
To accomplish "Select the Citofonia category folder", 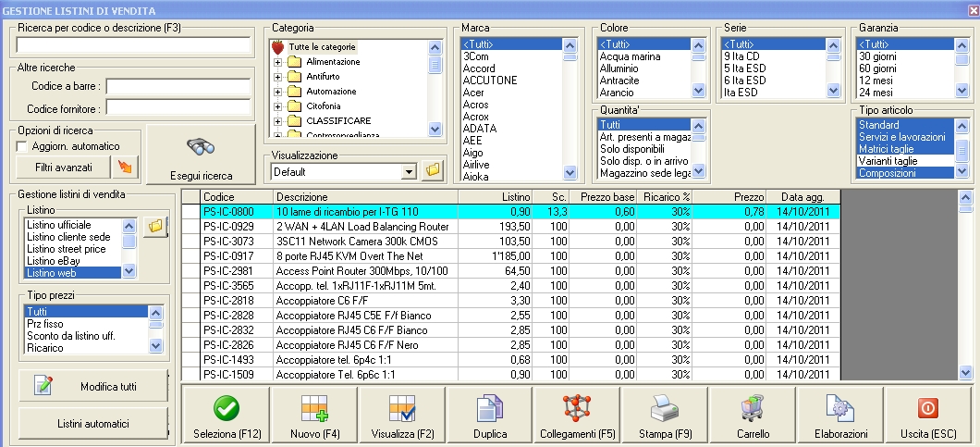I will coord(323,106).
